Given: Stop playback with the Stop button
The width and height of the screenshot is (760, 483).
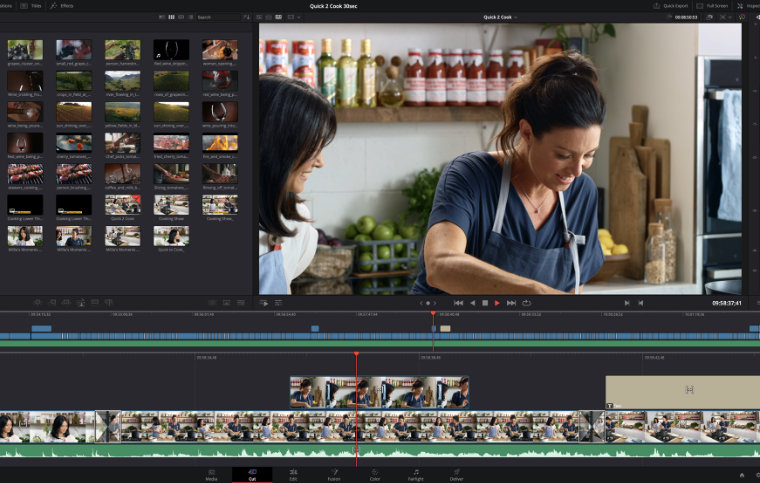Looking at the screenshot, I should click(x=485, y=302).
